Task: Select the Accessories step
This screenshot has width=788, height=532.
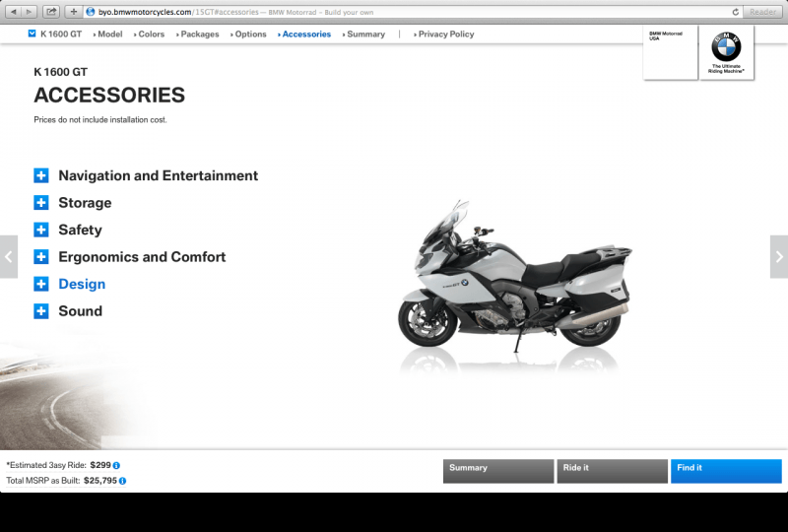Action: (304, 34)
